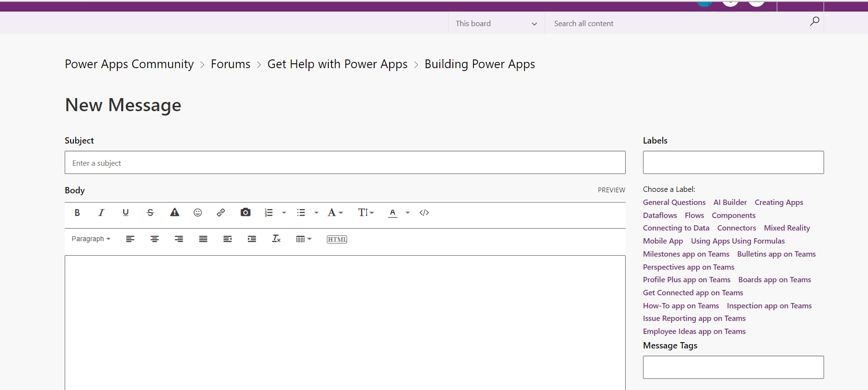This screenshot has height=390, width=868.
Task: Click the PREVIEW tab
Action: [x=612, y=190]
